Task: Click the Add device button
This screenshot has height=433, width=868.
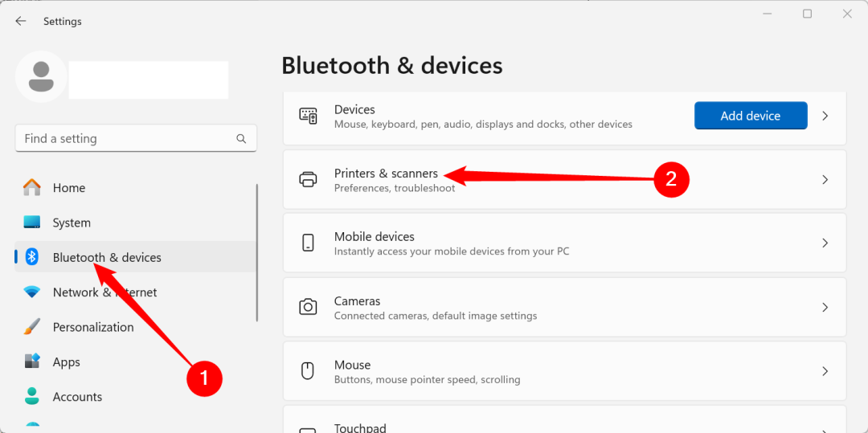Action: coord(751,116)
